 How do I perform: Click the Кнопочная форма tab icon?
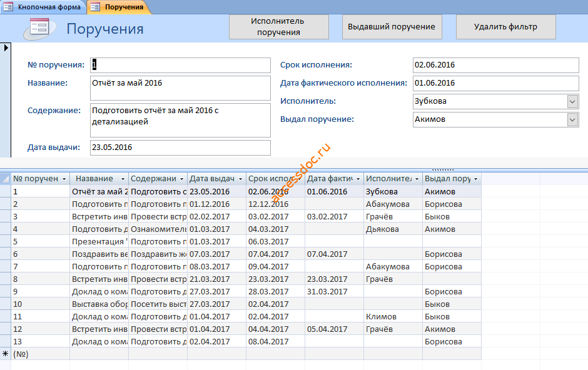(x=8, y=7)
